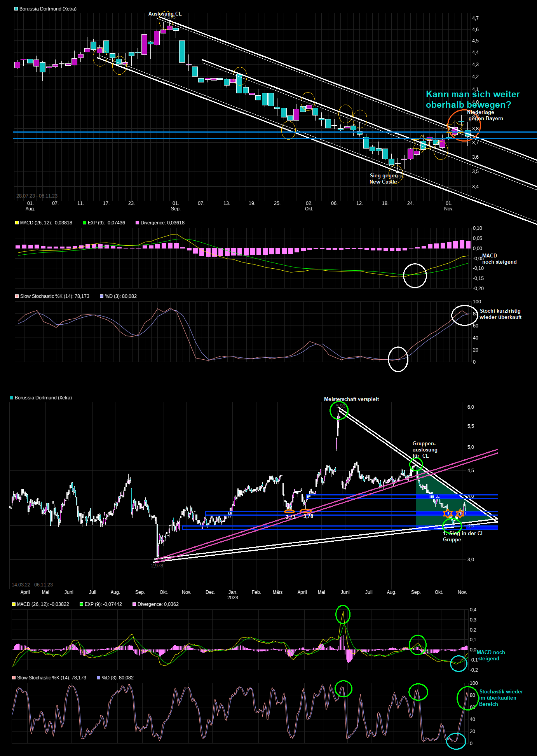Click the green EXP -0,07442 legend swatch
The height and width of the screenshot is (756, 537).
coord(81,604)
